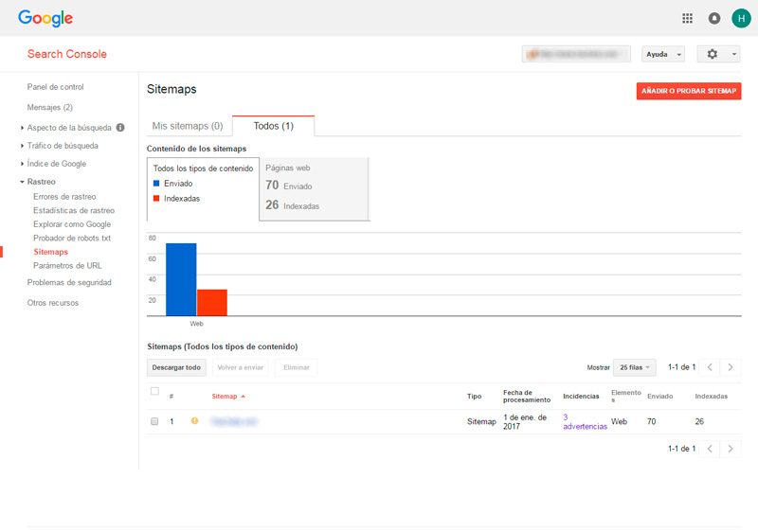Switch to the Mis sitemaps (0) tab

tap(188, 126)
